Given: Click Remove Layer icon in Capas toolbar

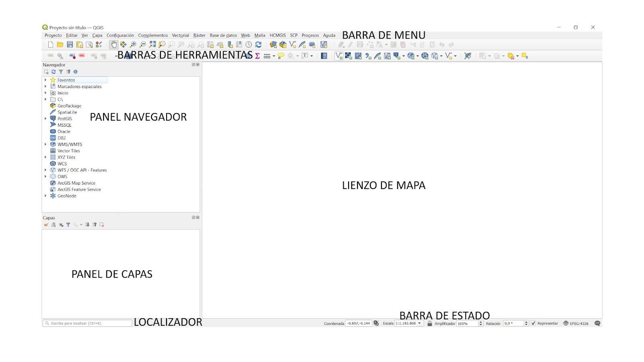Looking at the screenshot, I should click(x=102, y=224).
